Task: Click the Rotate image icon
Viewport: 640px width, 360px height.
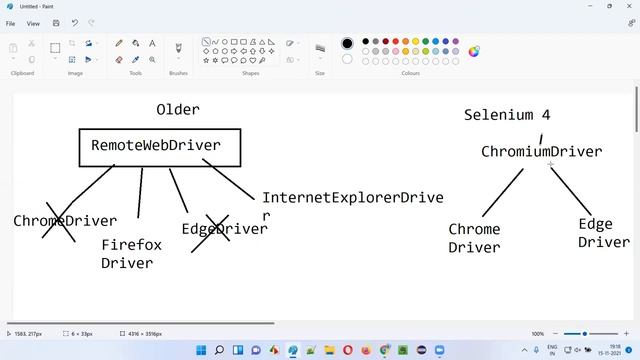Action: click(88, 43)
